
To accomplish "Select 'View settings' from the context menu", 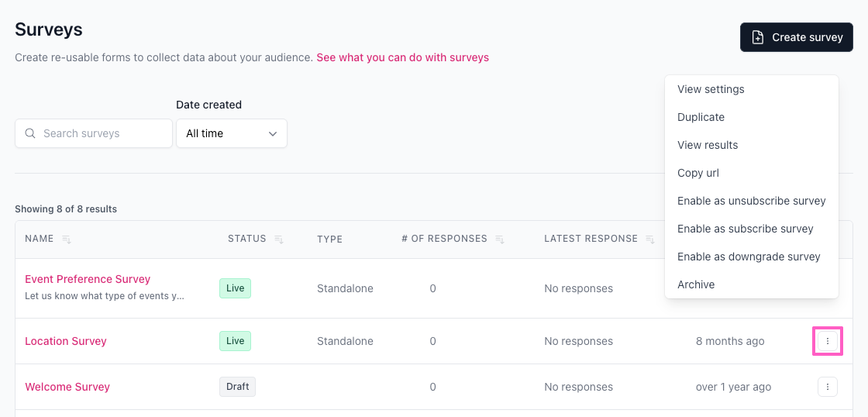I will (x=711, y=89).
